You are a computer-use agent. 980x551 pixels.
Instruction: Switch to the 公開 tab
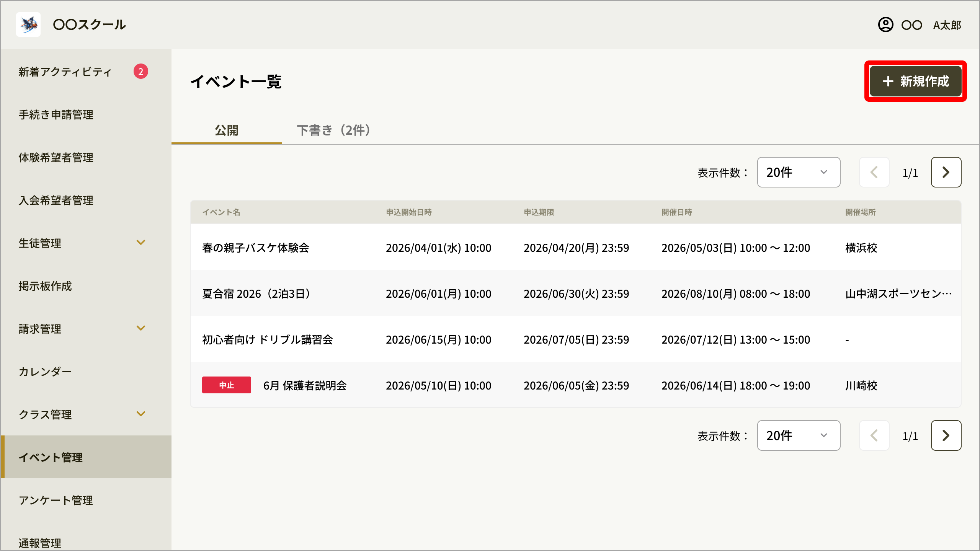click(x=227, y=130)
